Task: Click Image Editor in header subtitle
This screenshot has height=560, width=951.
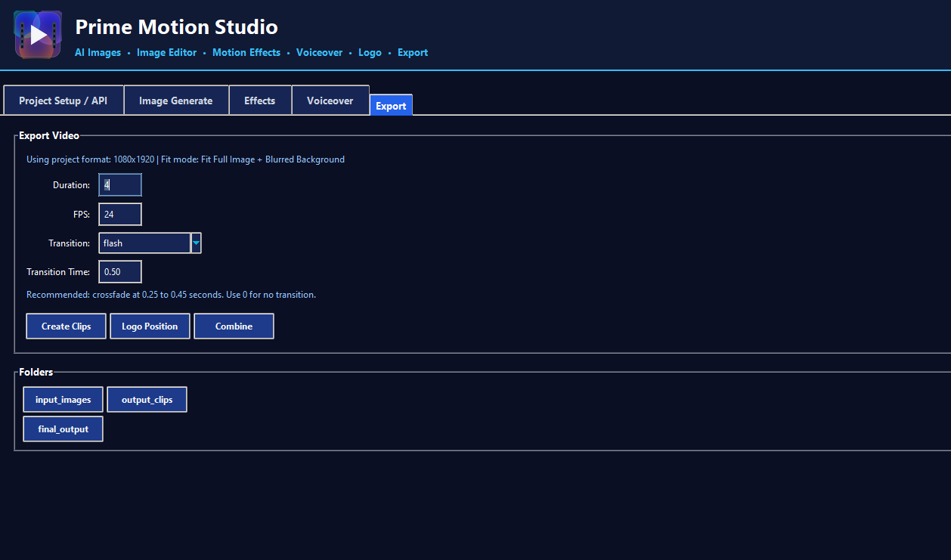Action: pyautogui.click(x=166, y=53)
